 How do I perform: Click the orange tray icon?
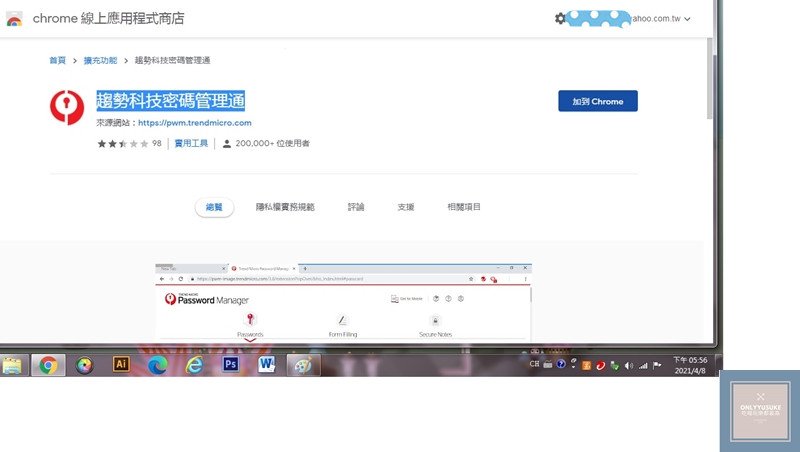pyautogui.click(x=587, y=366)
